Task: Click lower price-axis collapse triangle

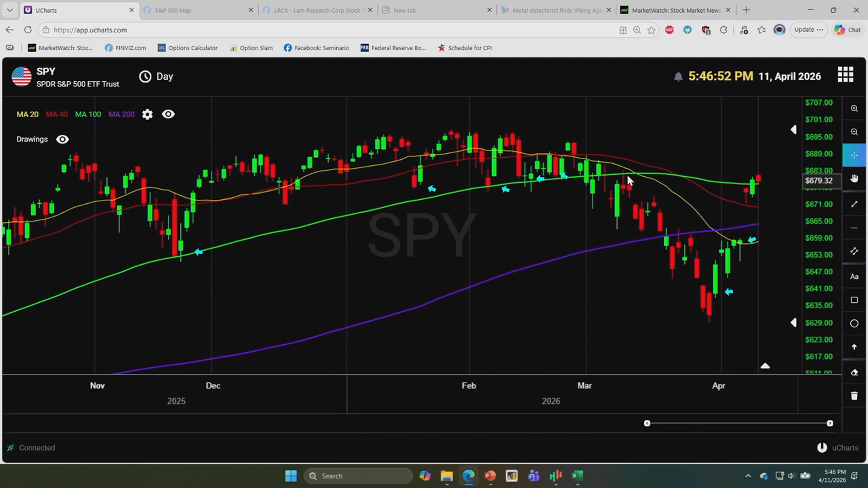Action: pyautogui.click(x=793, y=323)
